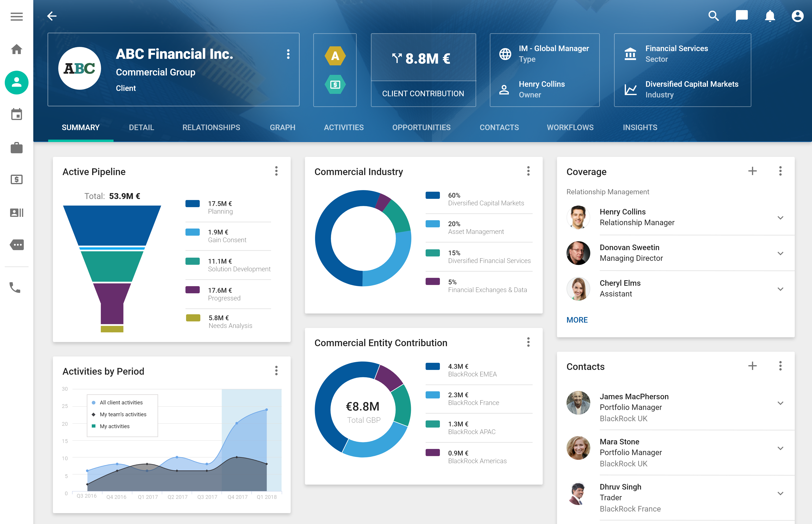Open the calendar icon in sidebar
Viewport: 812px width, 524px height.
click(x=16, y=114)
